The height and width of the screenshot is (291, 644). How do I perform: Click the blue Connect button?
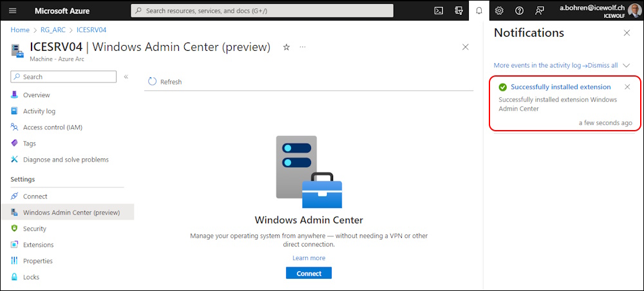309,274
